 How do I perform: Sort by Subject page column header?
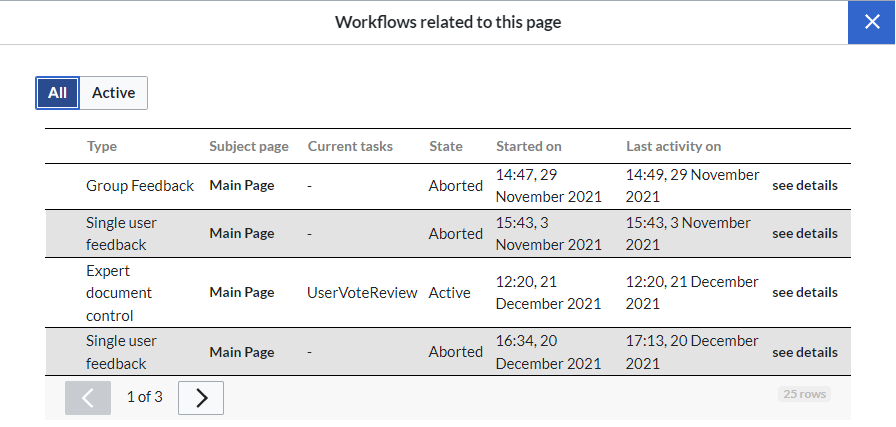(x=249, y=146)
